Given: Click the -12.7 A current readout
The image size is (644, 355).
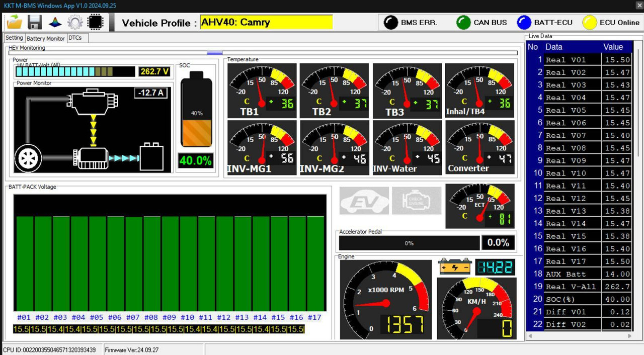Looking at the screenshot, I should [x=151, y=93].
